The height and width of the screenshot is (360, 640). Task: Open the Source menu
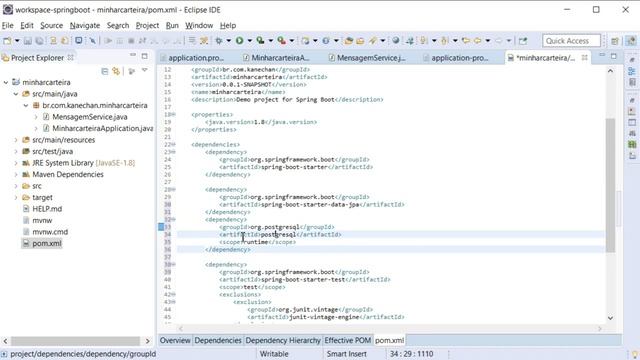51,25
